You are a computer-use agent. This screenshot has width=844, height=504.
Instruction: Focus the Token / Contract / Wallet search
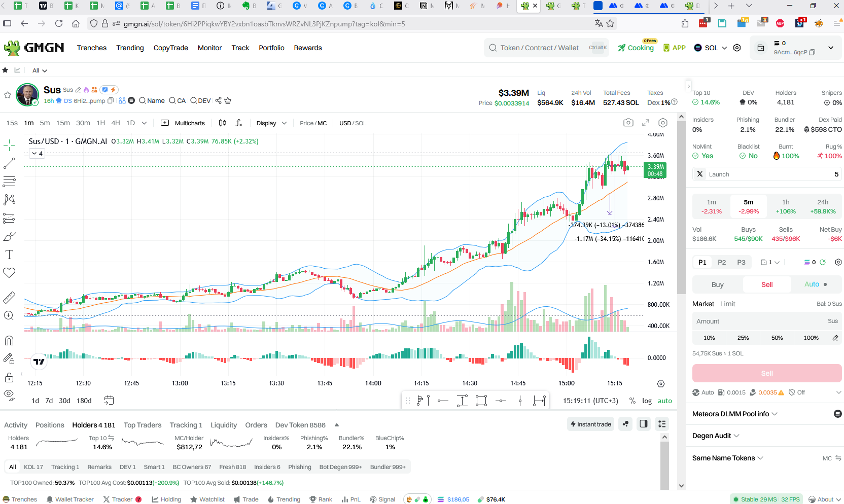[547, 48]
